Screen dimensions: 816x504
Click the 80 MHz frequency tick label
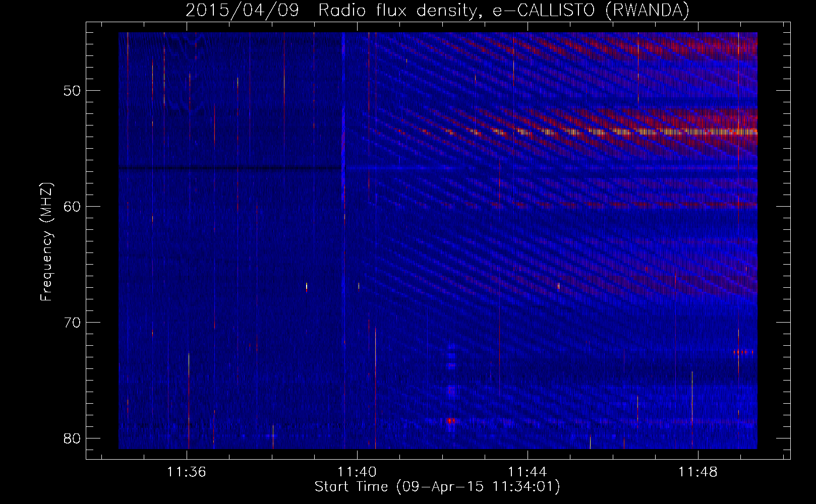[73, 438]
